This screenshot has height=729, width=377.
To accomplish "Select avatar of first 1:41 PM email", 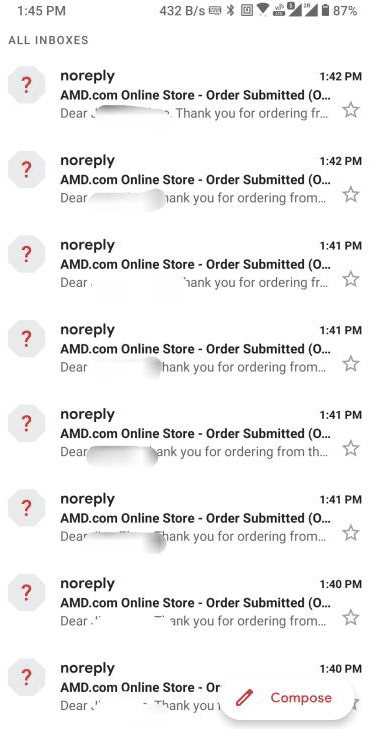I will coord(26,254).
